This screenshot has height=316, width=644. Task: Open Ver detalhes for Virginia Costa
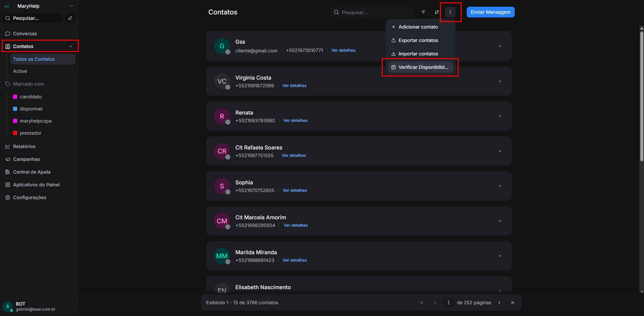(x=294, y=86)
